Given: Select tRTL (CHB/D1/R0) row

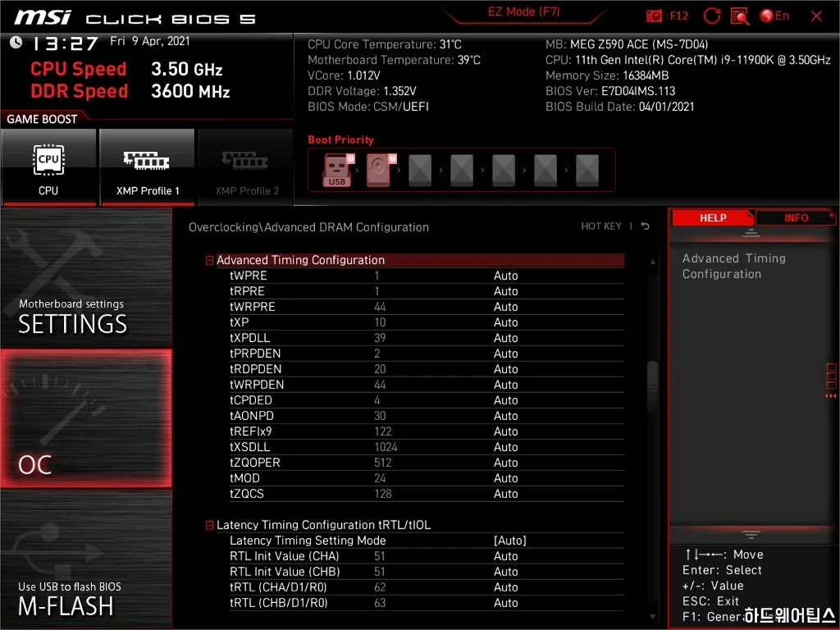Looking at the screenshot, I should pos(427,603).
